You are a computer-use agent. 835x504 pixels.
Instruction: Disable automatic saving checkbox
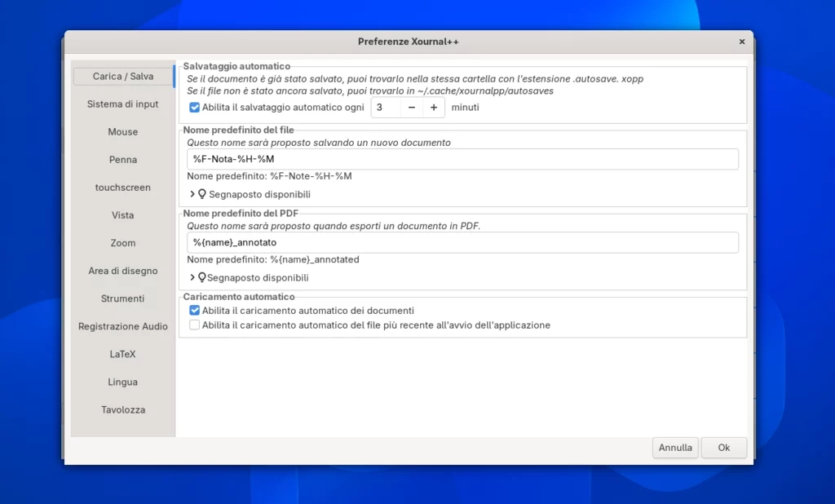click(194, 107)
